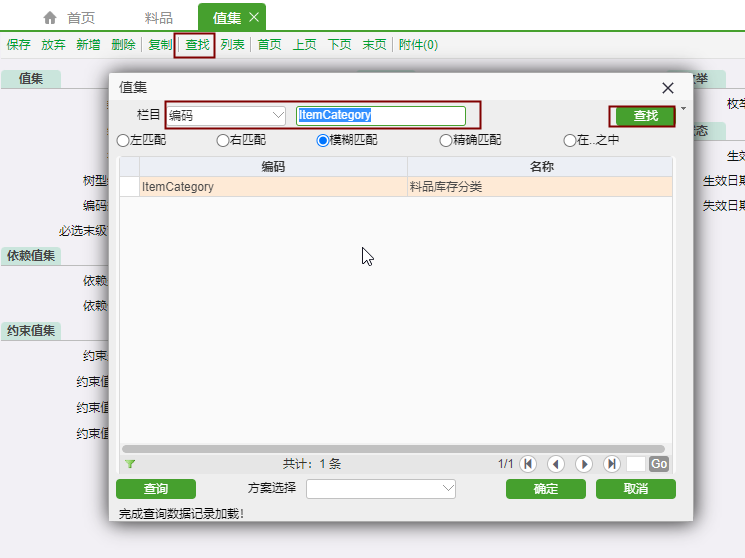Click the home icon on 首页 tab
The height and width of the screenshot is (558, 745).
[x=50, y=18]
